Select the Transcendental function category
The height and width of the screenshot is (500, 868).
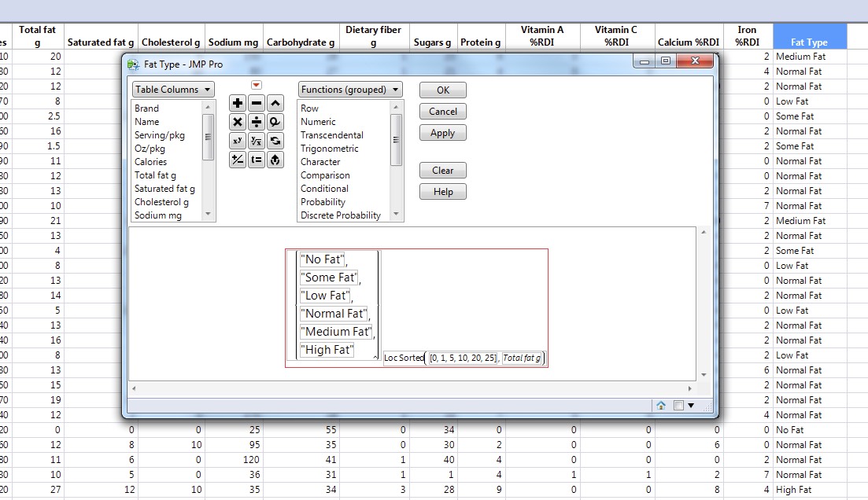pos(331,134)
